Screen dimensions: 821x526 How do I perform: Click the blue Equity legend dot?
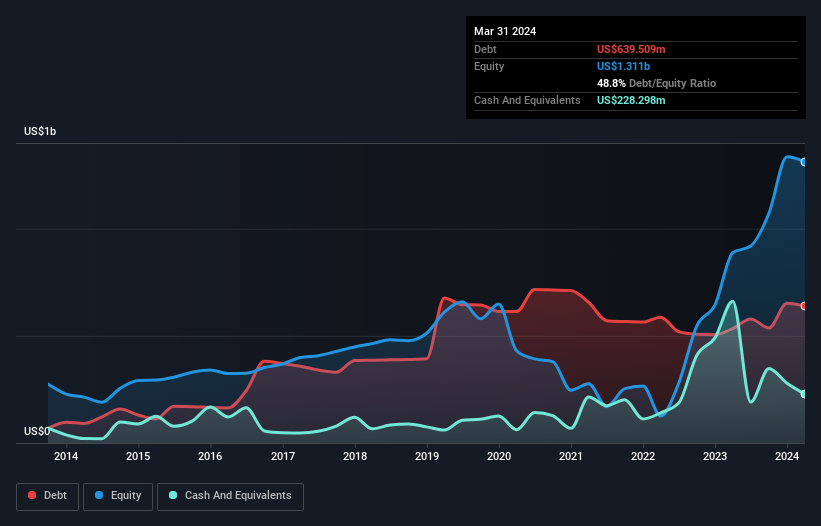[99, 495]
